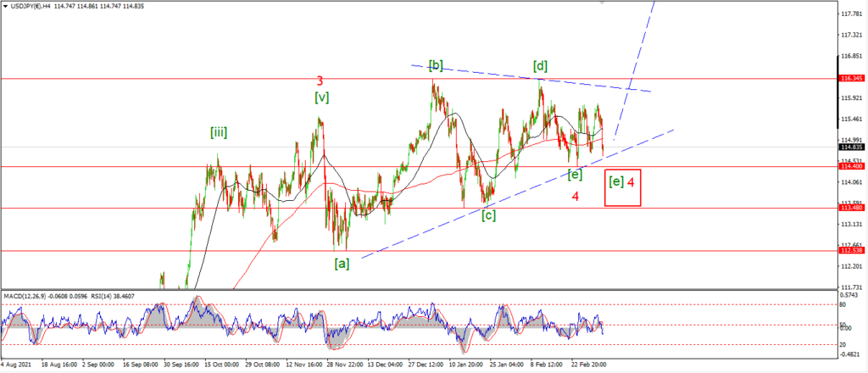The width and height of the screenshot is (868, 373).
Task: Select the green [b] wave label
Action: tap(436, 65)
